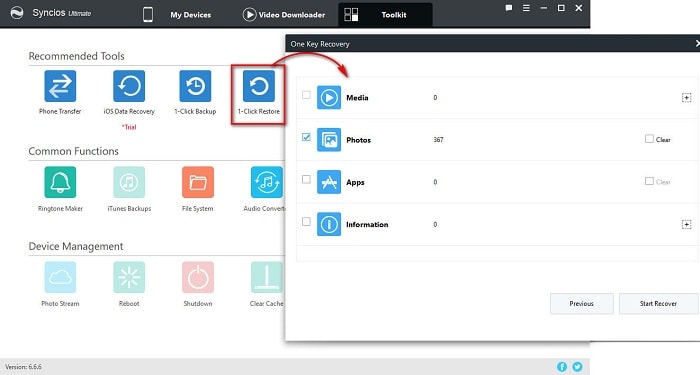This screenshot has height=375, width=700.
Task: Open the Audio Converter tool
Action: pos(267,182)
